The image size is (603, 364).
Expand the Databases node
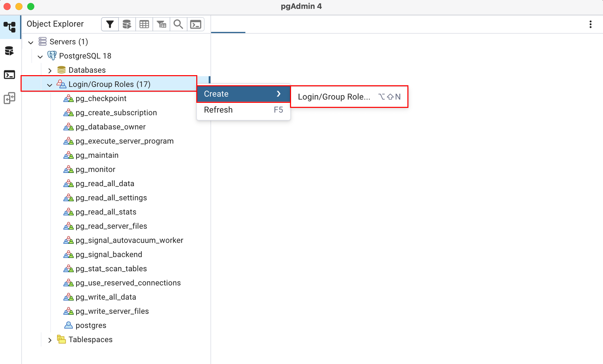point(50,70)
